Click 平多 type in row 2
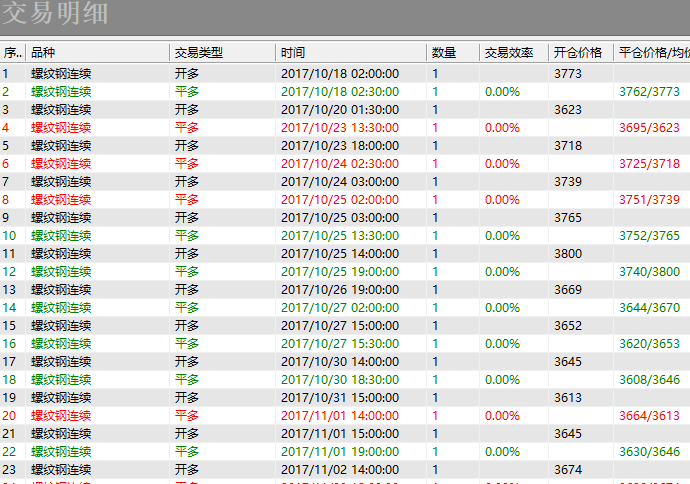This screenshot has width=690, height=484. [x=187, y=92]
